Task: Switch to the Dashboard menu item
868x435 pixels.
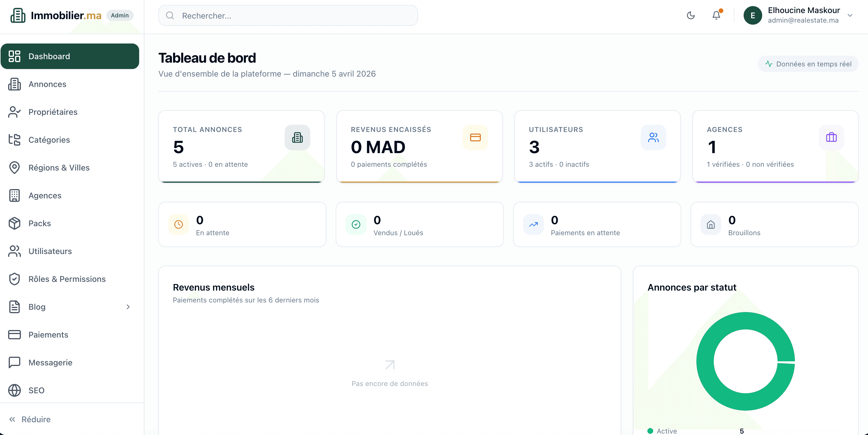Action: 49,56
